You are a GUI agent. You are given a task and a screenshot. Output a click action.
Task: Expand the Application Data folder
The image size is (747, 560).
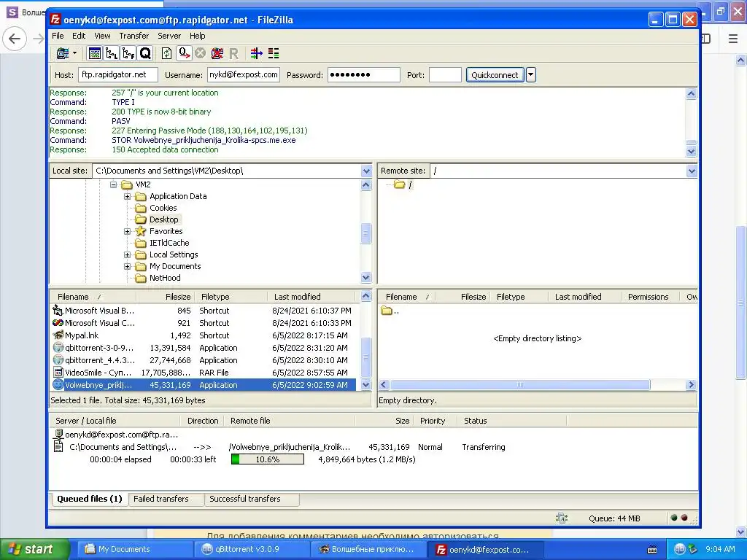click(x=127, y=196)
